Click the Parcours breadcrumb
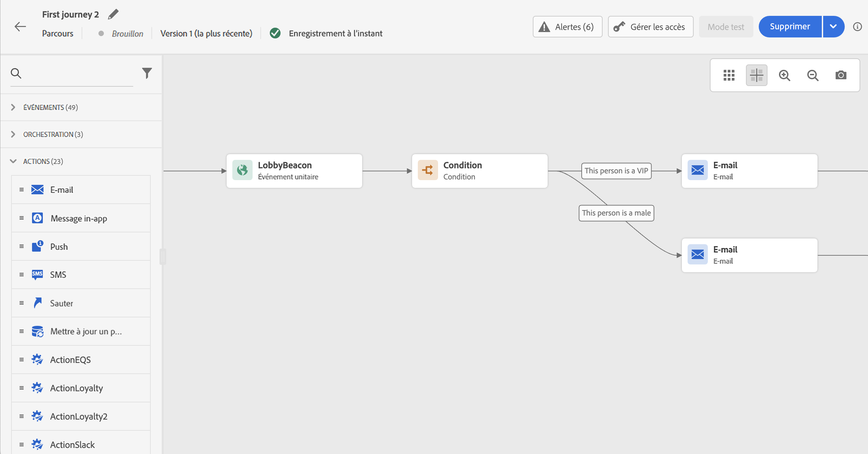 [x=58, y=33]
